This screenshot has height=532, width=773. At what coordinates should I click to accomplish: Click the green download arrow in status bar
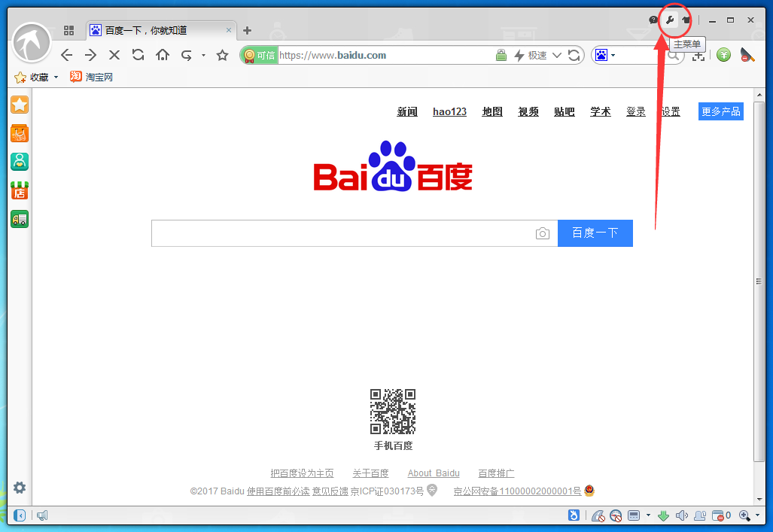(x=663, y=515)
